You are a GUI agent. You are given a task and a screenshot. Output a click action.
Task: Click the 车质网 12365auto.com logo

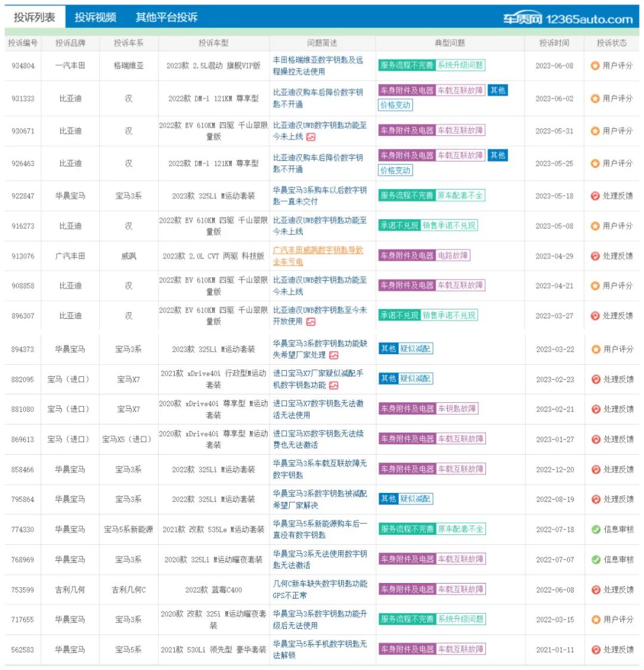pyautogui.click(x=568, y=19)
